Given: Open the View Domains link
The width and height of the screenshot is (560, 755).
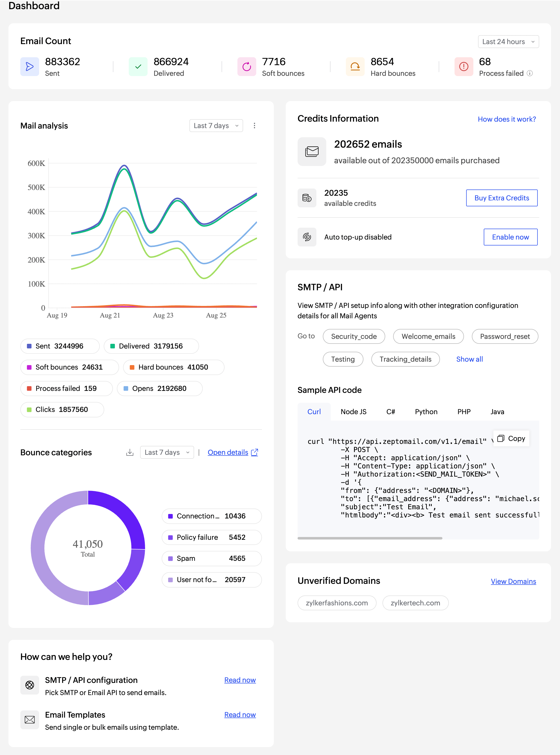Looking at the screenshot, I should click(x=513, y=581).
